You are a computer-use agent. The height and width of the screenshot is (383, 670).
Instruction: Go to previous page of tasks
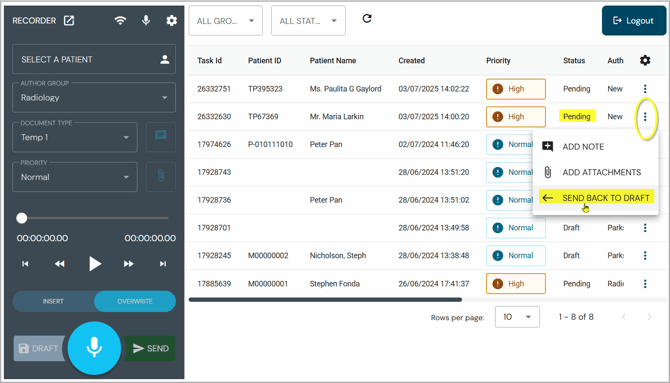[x=624, y=317]
